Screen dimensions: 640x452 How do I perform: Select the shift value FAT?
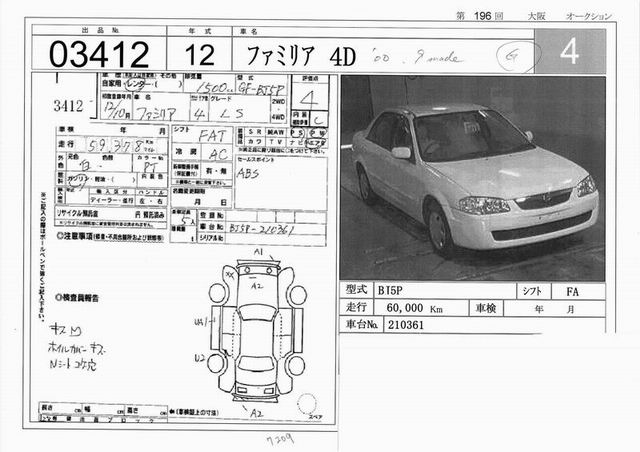(212, 137)
